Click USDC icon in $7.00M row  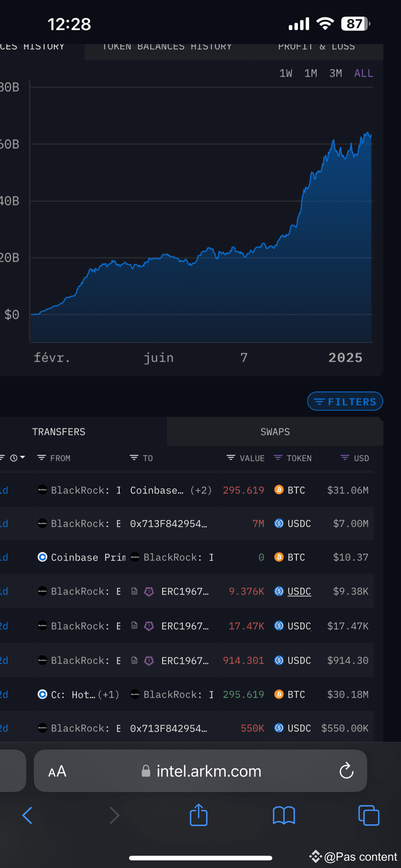[279, 523]
